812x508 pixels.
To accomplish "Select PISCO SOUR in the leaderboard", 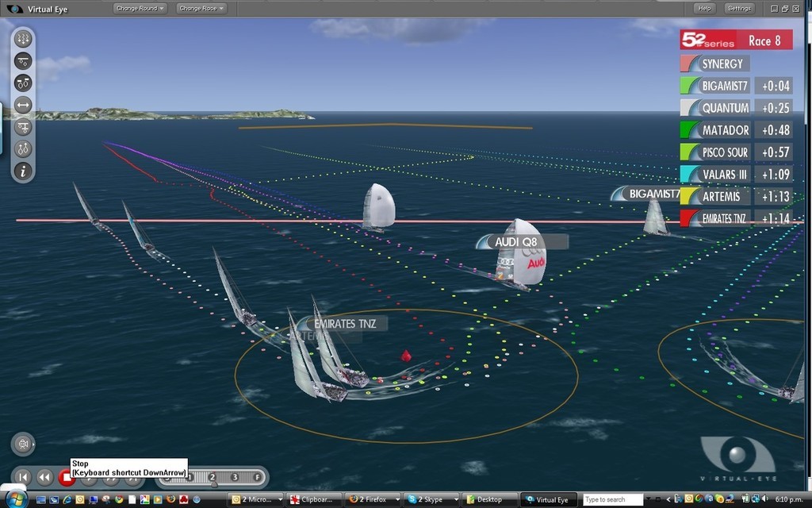I will [x=715, y=152].
